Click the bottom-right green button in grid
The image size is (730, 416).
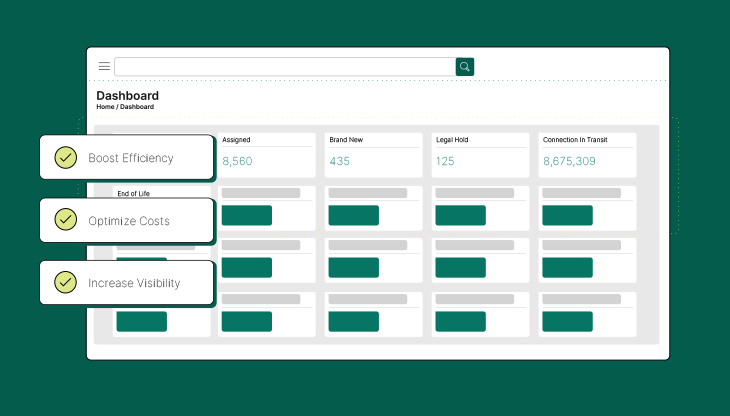click(x=567, y=321)
